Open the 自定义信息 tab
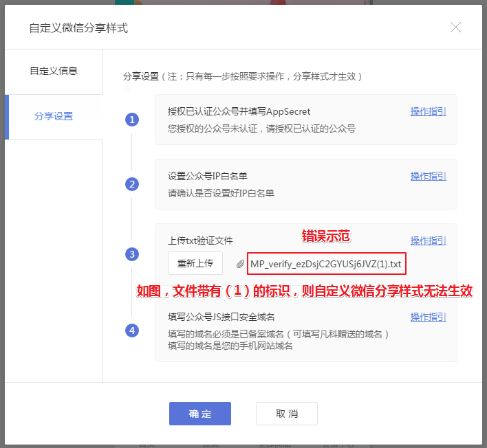The image size is (487, 448). point(54,71)
